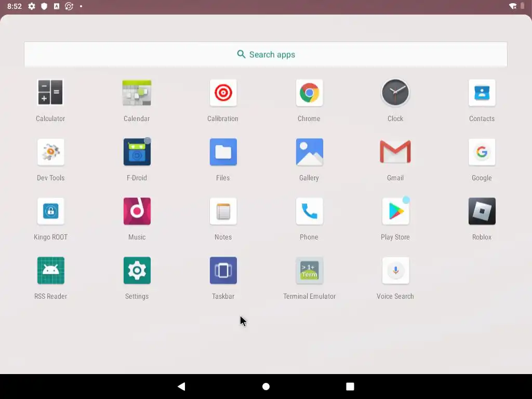Open the Contacts app
The width and height of the screenshot is (532, 399).
(482, 92)
